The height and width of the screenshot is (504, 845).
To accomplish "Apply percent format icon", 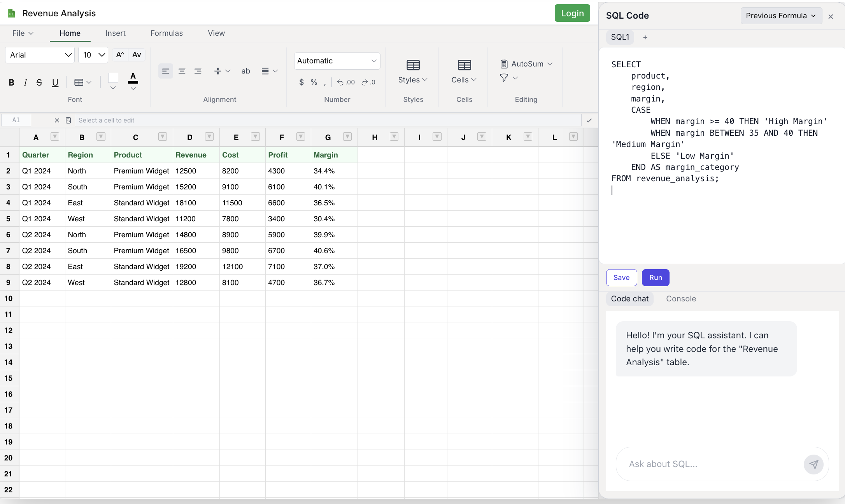I will 314,82.
